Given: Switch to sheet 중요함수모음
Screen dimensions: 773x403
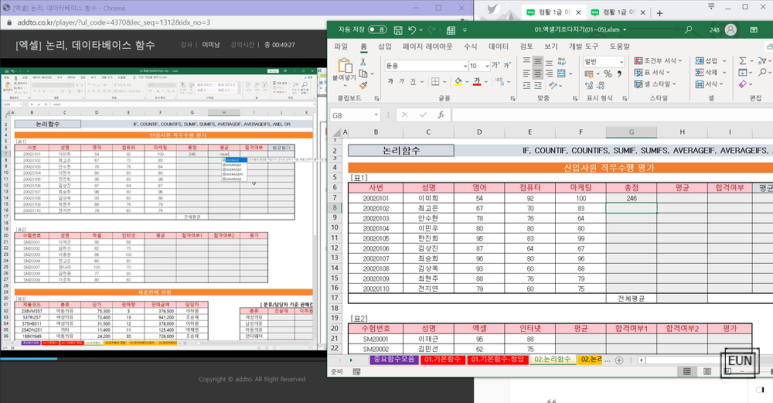Looking at the screenshot, I should (x=393, y=360).
